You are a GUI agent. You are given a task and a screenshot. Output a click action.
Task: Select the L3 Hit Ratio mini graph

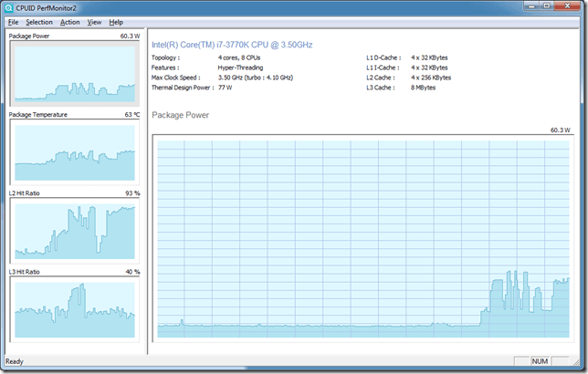click(75, 309)
